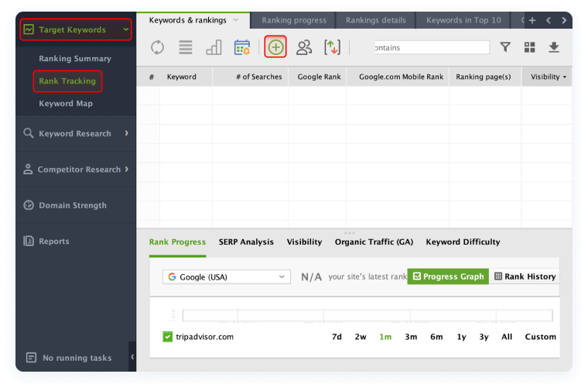Open the grid layout view icon
This screenshot has height=391, width=588.
tap(530, 47)
